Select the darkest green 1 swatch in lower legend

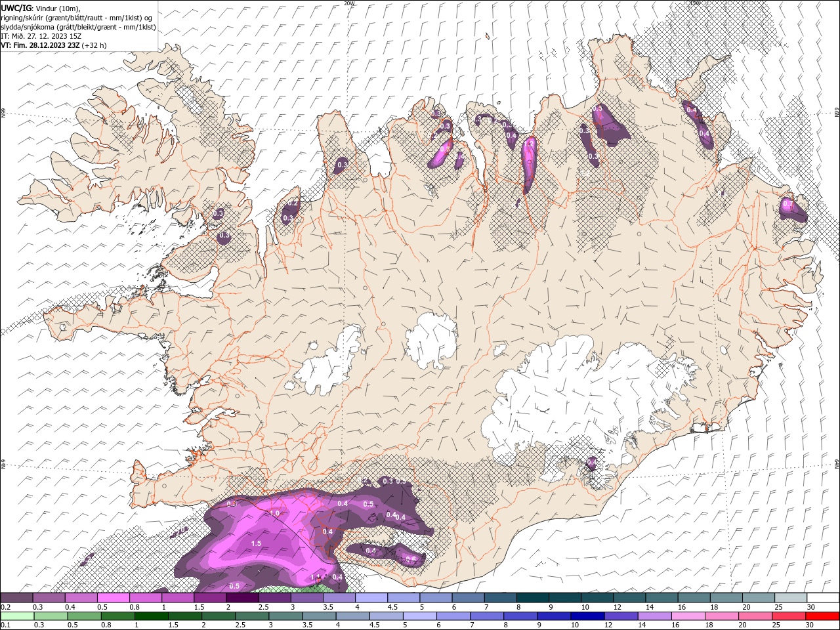[152, 616]
